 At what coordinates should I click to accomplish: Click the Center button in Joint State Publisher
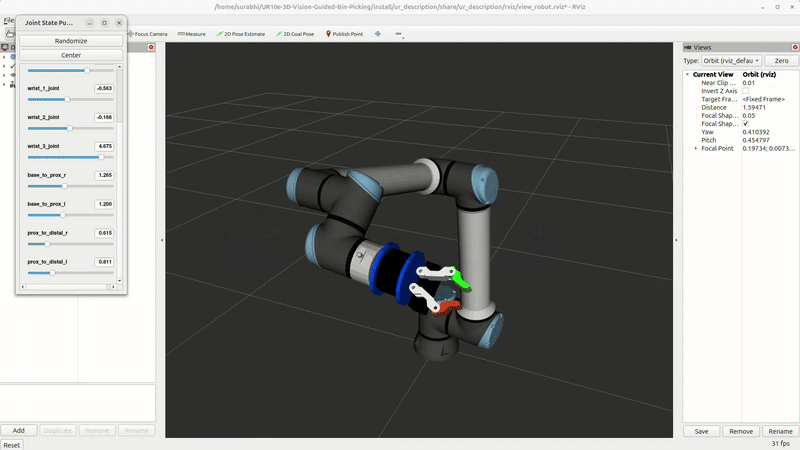[71, 55]
